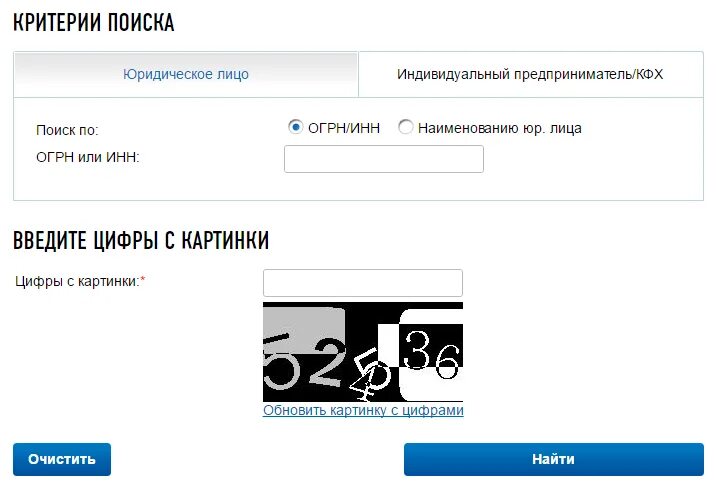Viewport: 718px width, 483px height.
Task: Submit the search with Найти button
Action: coord(554,459)
